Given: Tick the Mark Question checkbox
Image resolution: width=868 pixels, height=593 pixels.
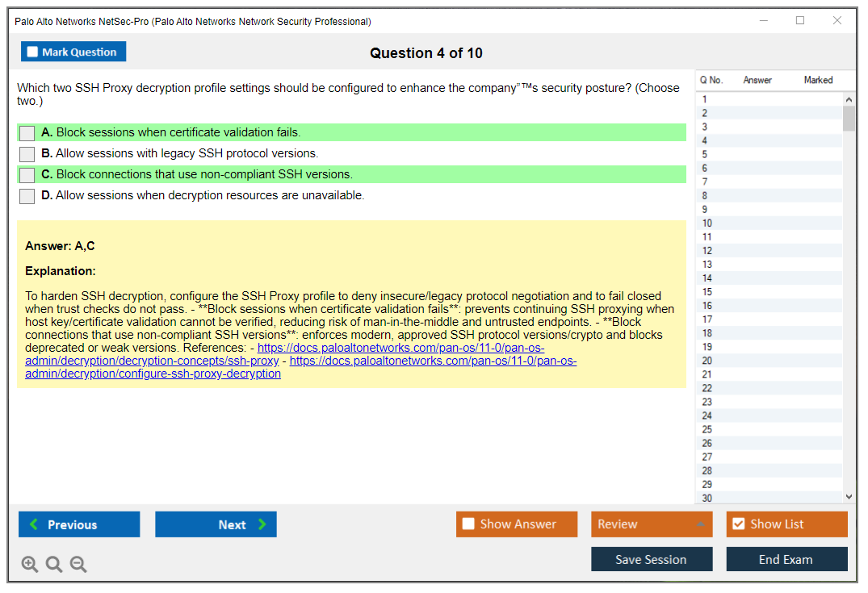Looking at the screenshot, I should [x=33, y=52].
